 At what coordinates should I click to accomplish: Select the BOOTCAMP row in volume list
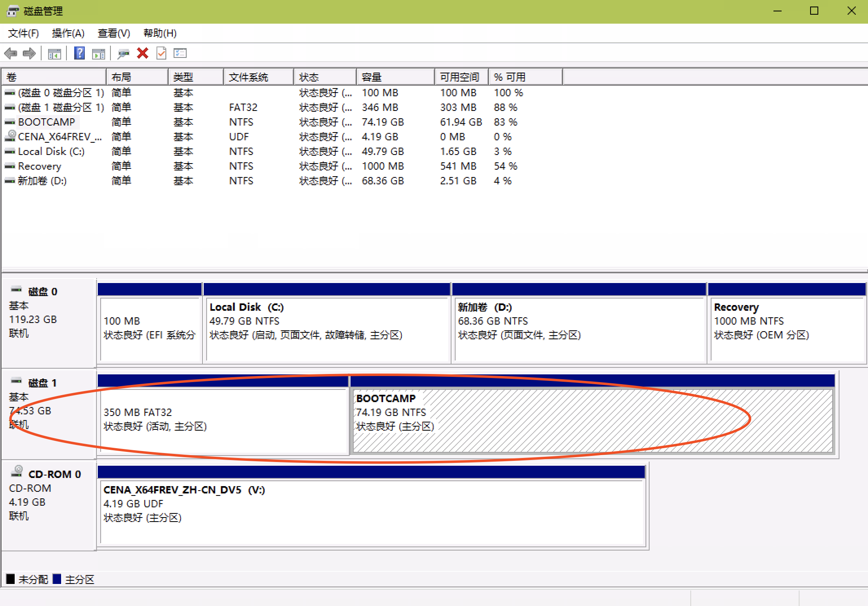[47, 122]
